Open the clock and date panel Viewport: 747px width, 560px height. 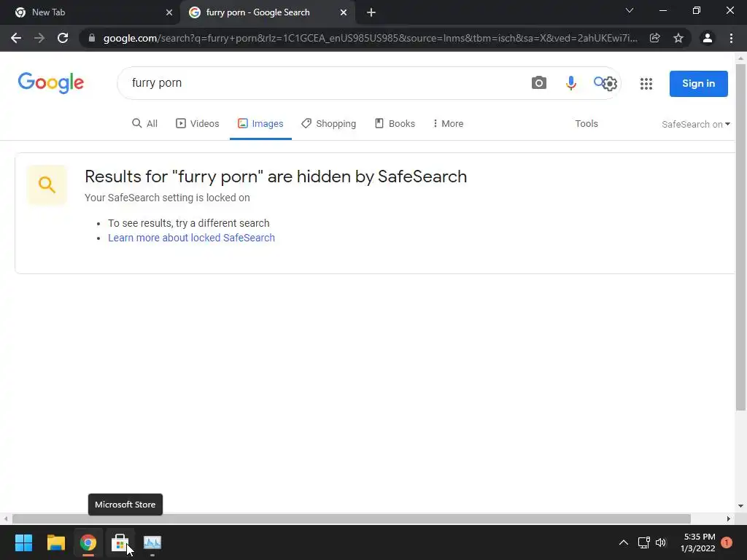[x=698, y=542]
